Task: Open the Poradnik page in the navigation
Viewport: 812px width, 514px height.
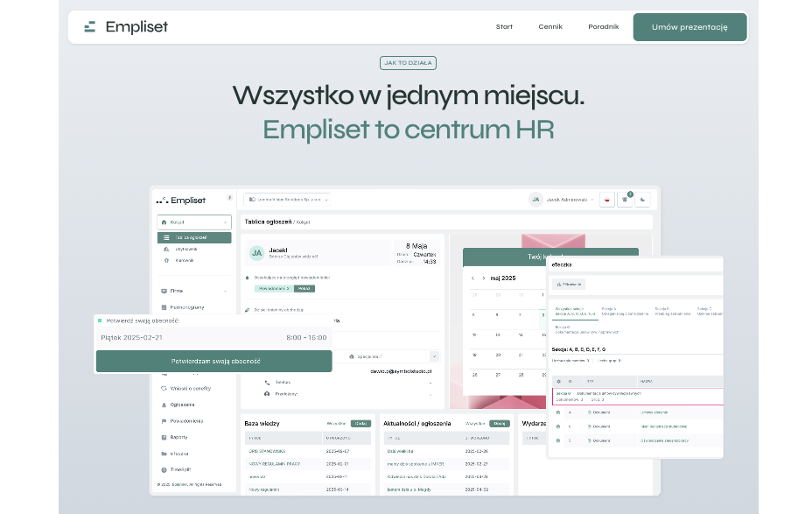Action: coord(603,27)
